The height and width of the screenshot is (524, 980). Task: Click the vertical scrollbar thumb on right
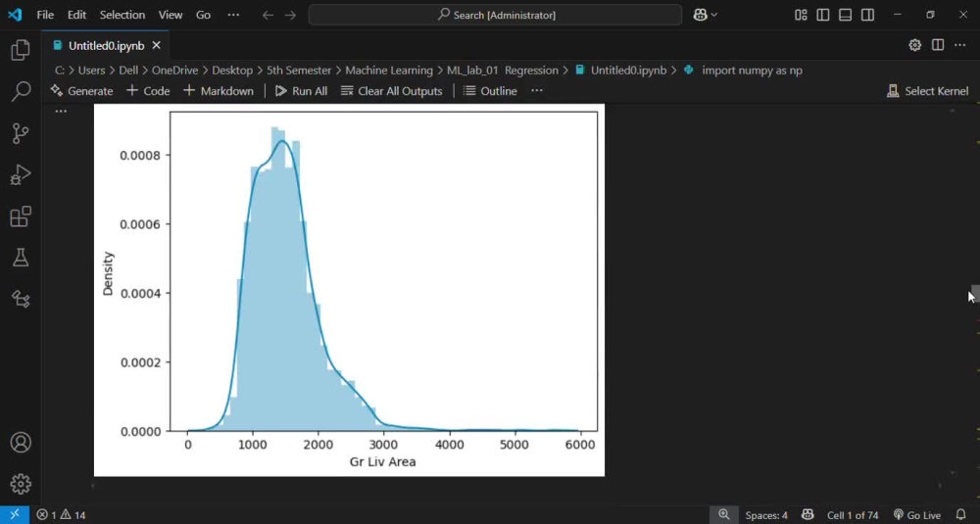tap(975, 293)
